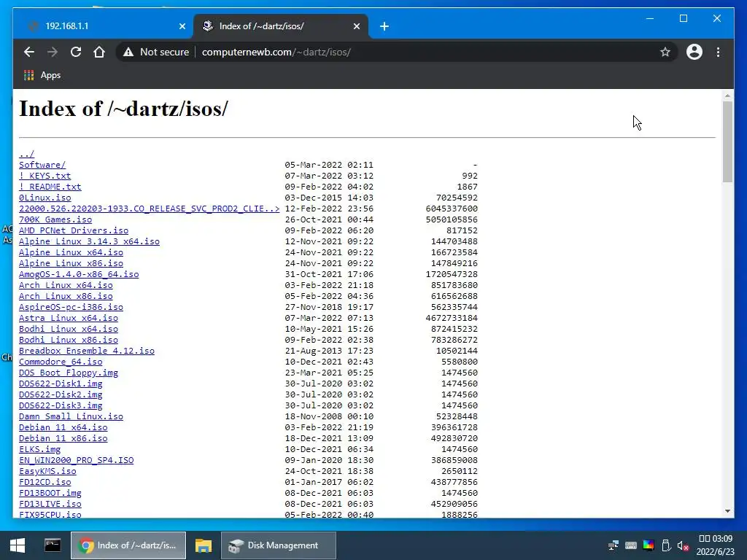
Task: Download DOS622-Disk2.img
Action: pos(61,394)
